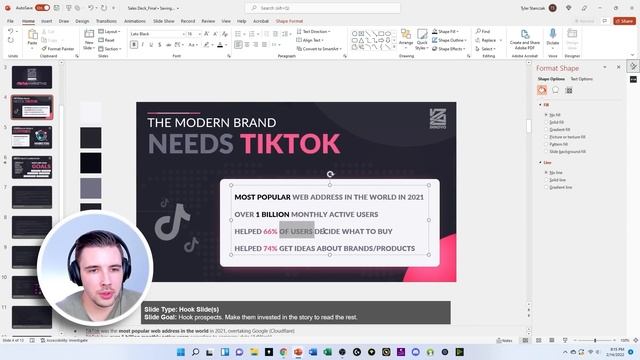The width and height of the screenshot is (640, 360).
Task: Open the Fill & Line tab icon in Format Shape
Action: (x=542, y=90)
